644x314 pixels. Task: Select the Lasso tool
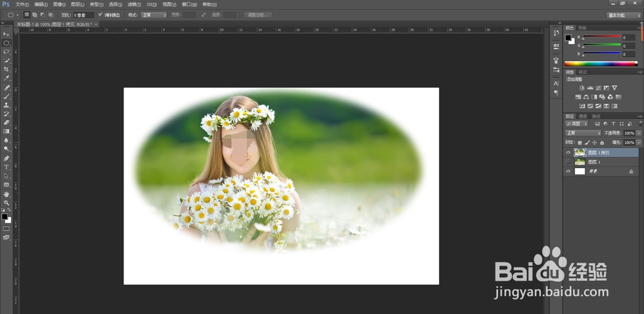pos(6,51)
